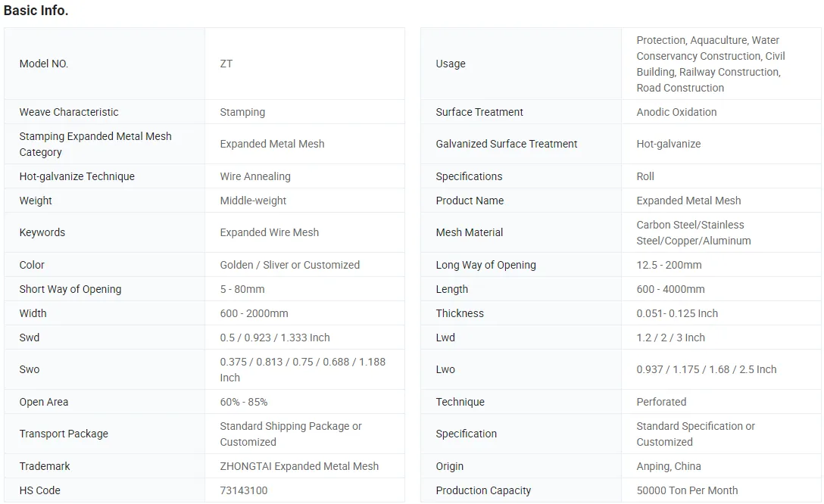The height and width of the screenshot is (504, 824).
Task: Click the "ZHONGTAI Expanded Metal Mesh" trademark value
Action: pyautogui.click(x=299, y=466)
